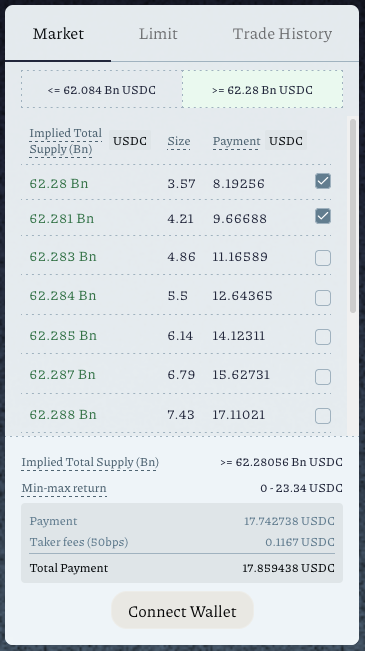This screenshot has height=651, width=365.
Task: Check the 62.287 Bn row checkbox
Action: tap(323, 377)
